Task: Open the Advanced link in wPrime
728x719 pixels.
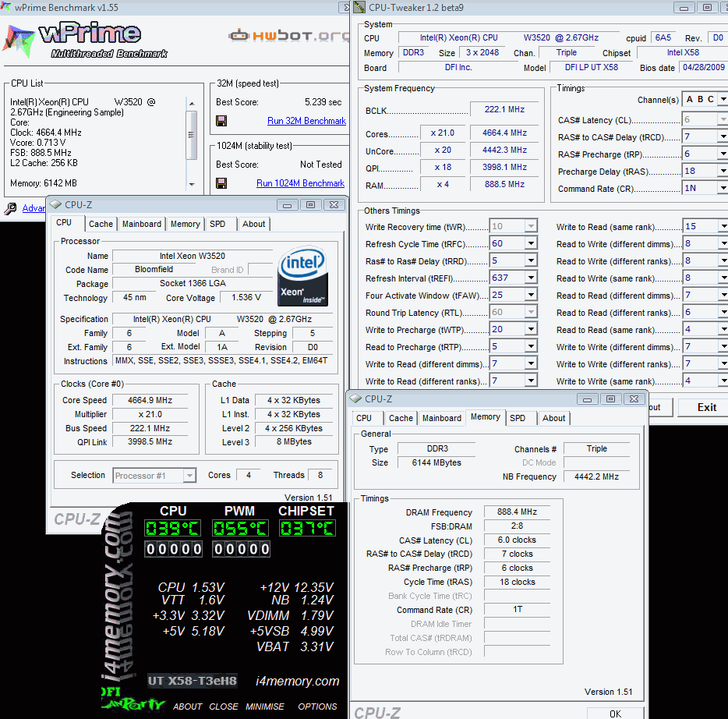Action: 34,208
